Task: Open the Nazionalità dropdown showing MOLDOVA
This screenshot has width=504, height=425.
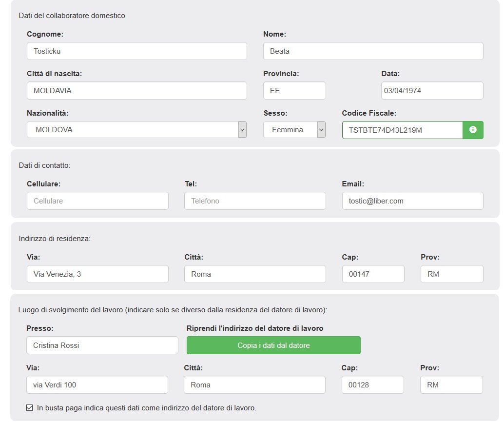Action: tap(136, 130)
